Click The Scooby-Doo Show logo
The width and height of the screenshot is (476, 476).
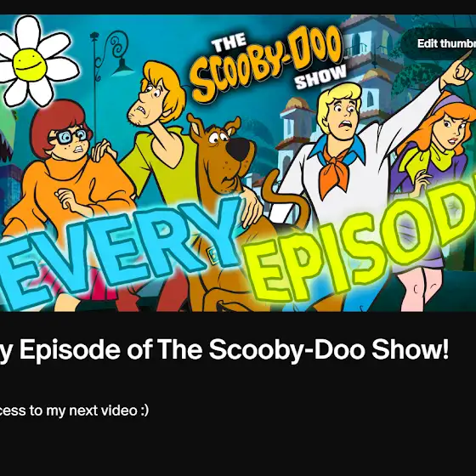click(269, 61)
